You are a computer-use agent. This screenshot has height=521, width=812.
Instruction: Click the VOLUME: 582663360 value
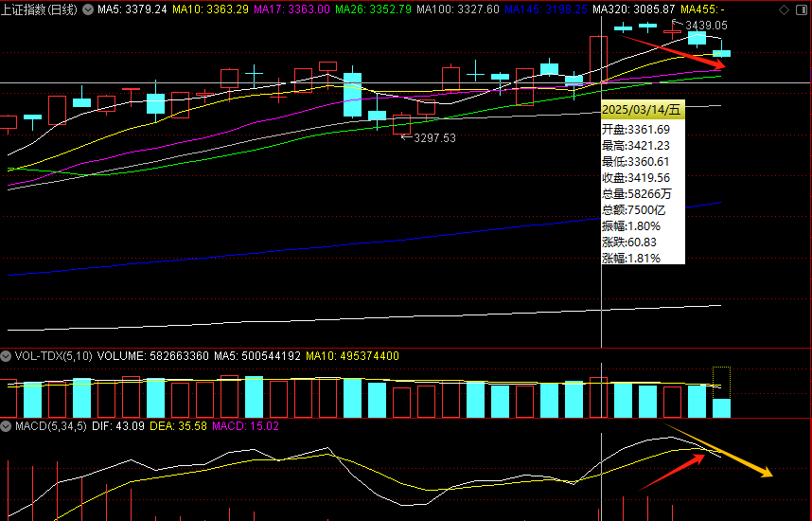(x=152, y=356)
